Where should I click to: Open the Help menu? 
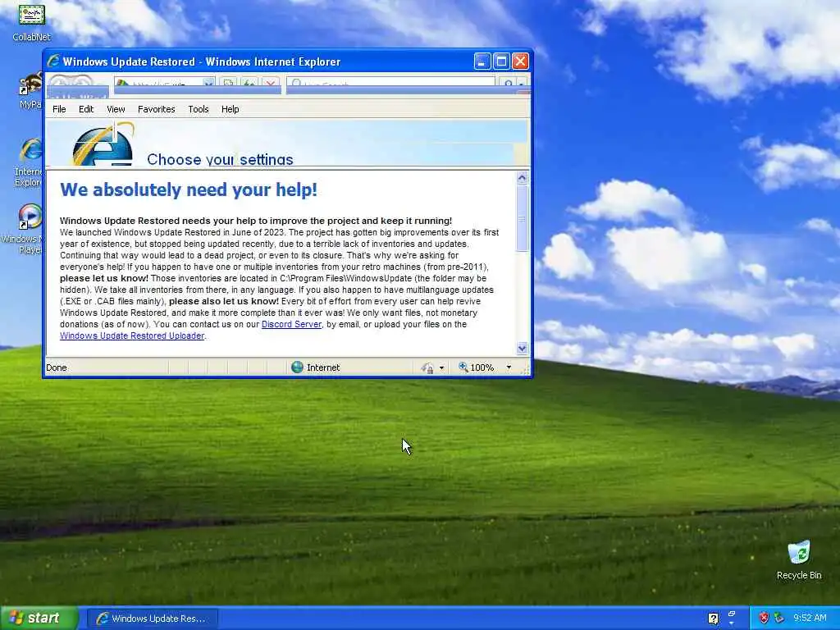coord(231,109)
